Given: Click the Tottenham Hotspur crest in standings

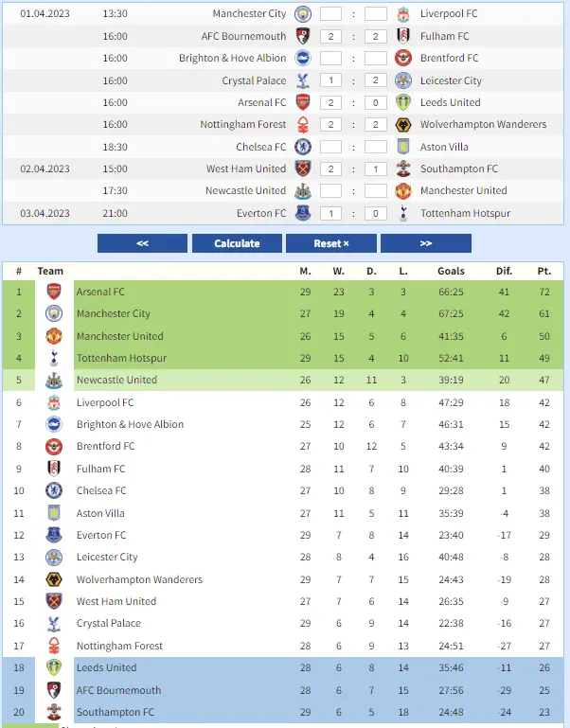Looking at the screenshot, I should click(54, 358).
